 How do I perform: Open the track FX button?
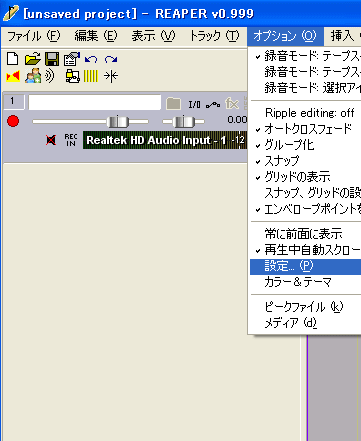pos(232,104)
